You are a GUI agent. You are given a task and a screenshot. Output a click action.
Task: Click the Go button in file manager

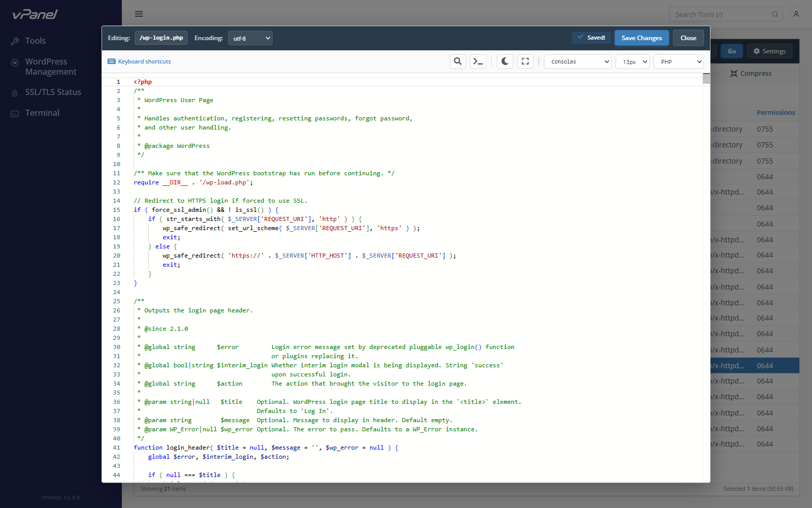(x=732, y=51)
